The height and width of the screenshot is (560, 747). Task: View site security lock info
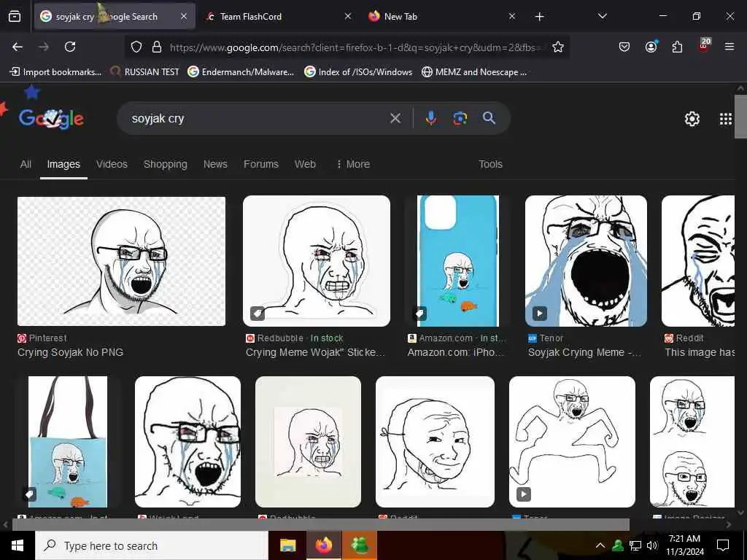tap(156, 47)
